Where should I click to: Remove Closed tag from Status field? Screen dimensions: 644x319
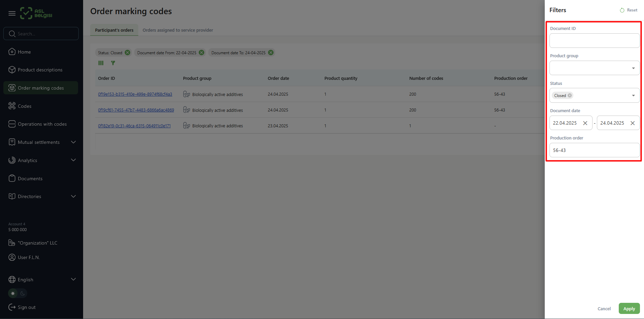pyautogui.click(x=570, y=96)
